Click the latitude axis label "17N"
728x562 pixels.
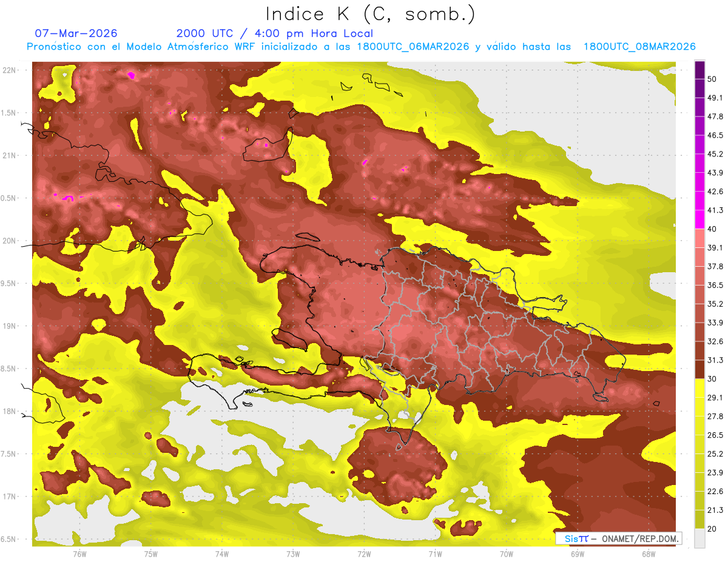click(x=10, y=497)
